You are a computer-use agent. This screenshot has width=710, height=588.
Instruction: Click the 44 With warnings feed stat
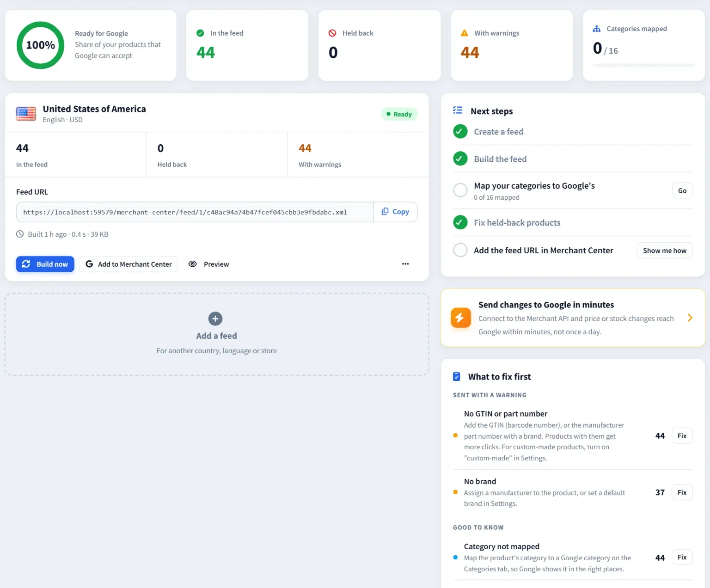click(x=358, y=155)
